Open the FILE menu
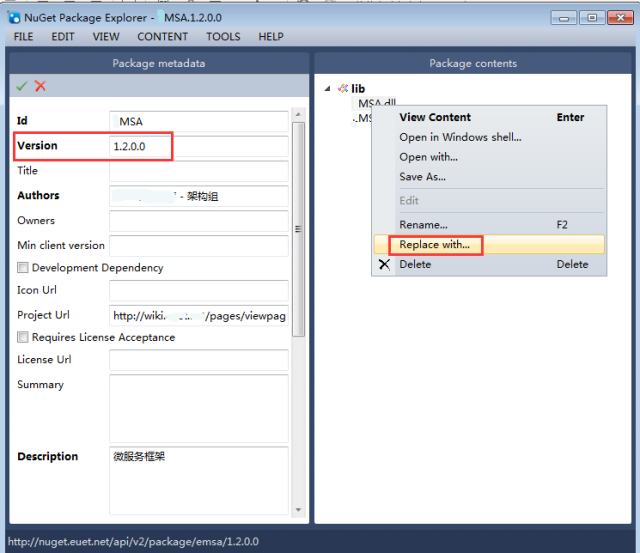The image size is (640, 553). tap(23, 37)
